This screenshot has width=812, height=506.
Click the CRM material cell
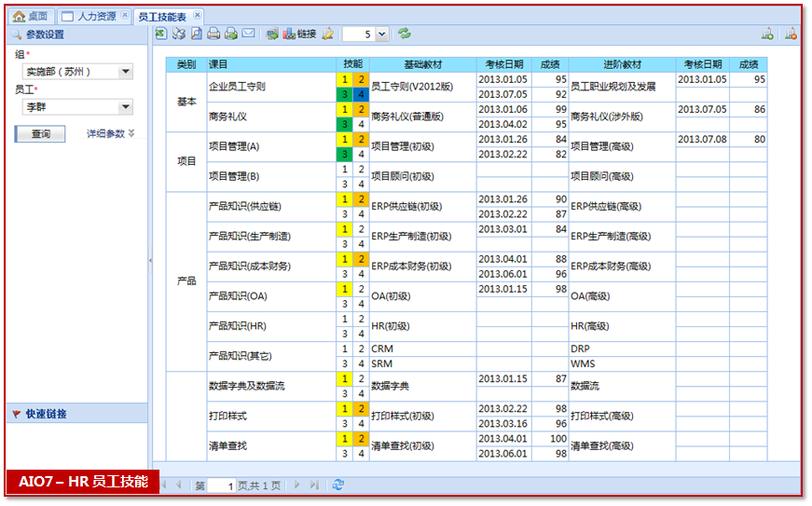(x=423, y=349)
